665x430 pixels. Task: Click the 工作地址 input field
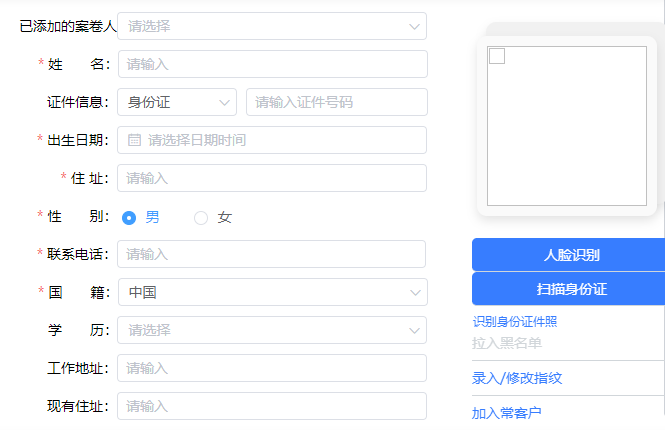(272, 368)
